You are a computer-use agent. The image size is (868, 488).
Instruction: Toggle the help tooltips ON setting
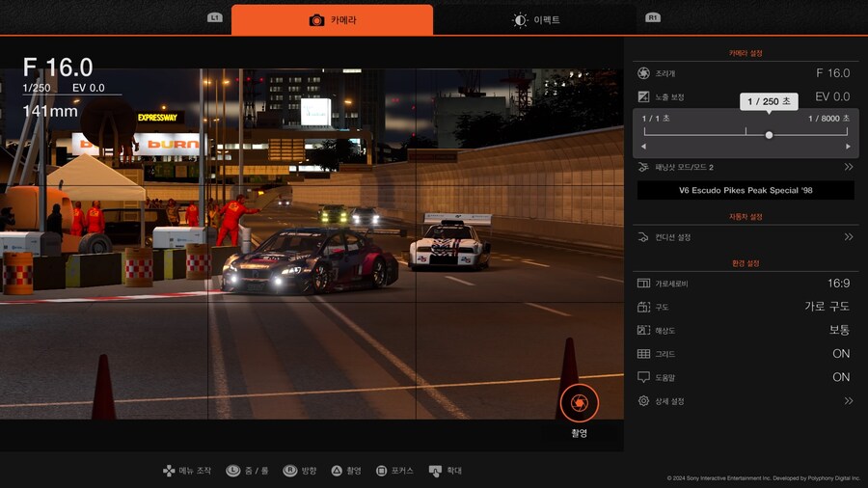pyautogui.click(x=840, y=377)
